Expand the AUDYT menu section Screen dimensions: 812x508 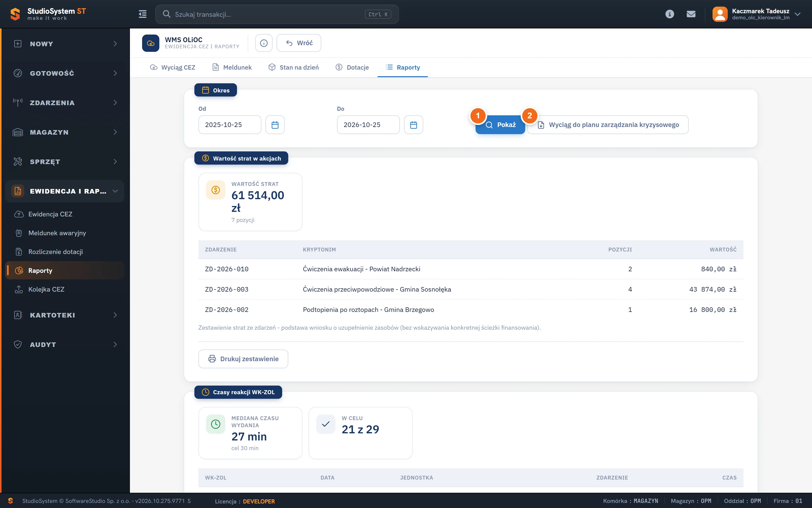[65, 345]
